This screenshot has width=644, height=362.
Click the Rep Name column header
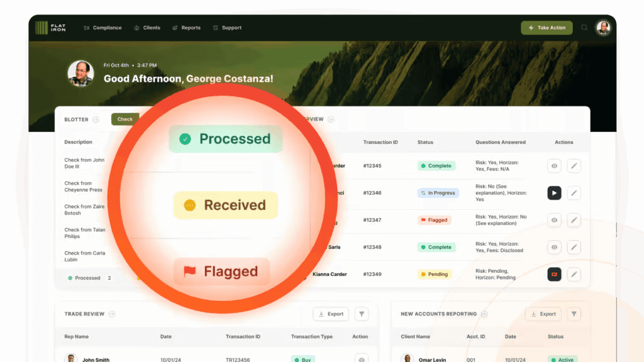pyautogui.click(x=76, y=337)
